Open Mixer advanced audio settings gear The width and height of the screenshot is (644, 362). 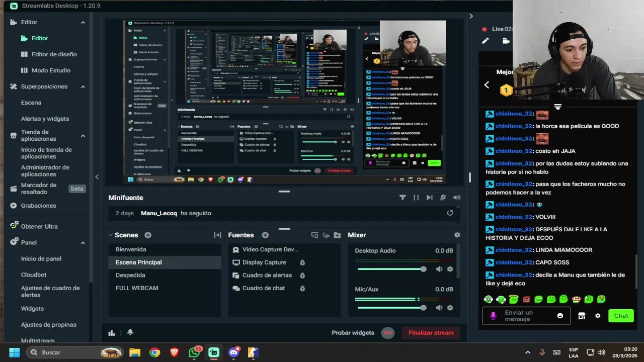(457, 235)
